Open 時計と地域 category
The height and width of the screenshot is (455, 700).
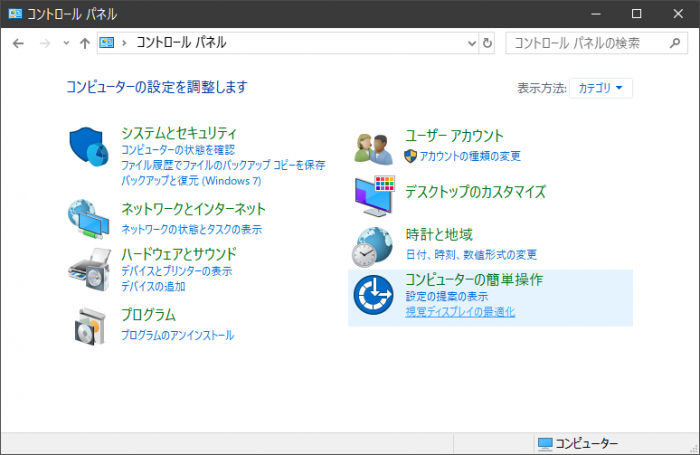pos(439,234)
